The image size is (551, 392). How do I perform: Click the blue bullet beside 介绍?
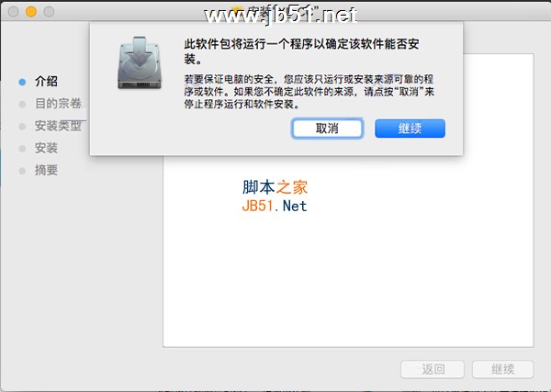pyautogui.click(x=22, y=83)
